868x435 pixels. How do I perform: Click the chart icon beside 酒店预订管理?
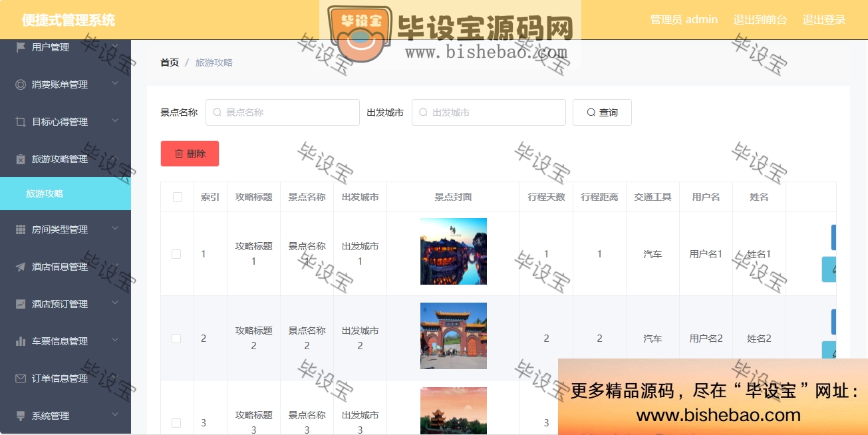pos(21,304)
